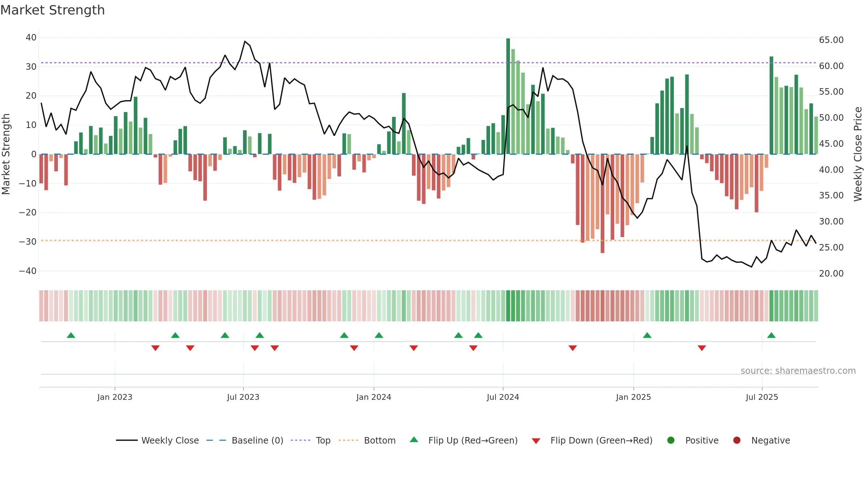Click the Jul 2025 x-axis label

(x=762, y=397)
